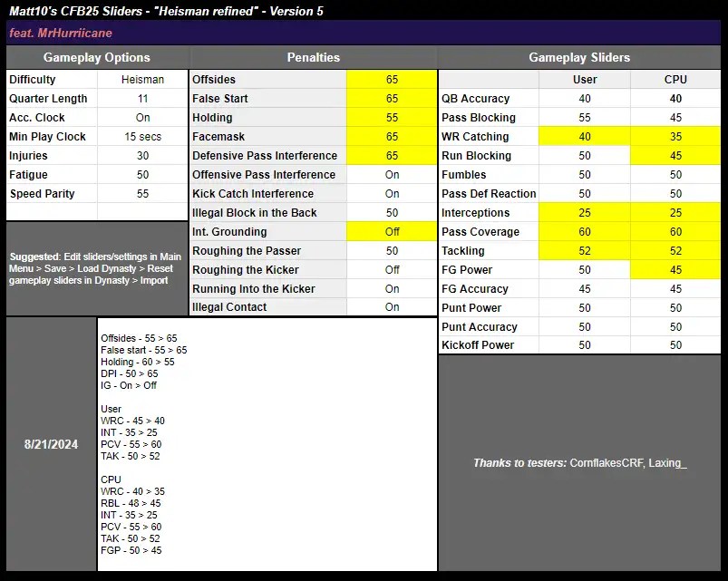Image resolution: width=728 pixels, height=581 pixels.
Task: Select the User WR Catching value 40
Action: pyautogui.click(x=585, y=137)
